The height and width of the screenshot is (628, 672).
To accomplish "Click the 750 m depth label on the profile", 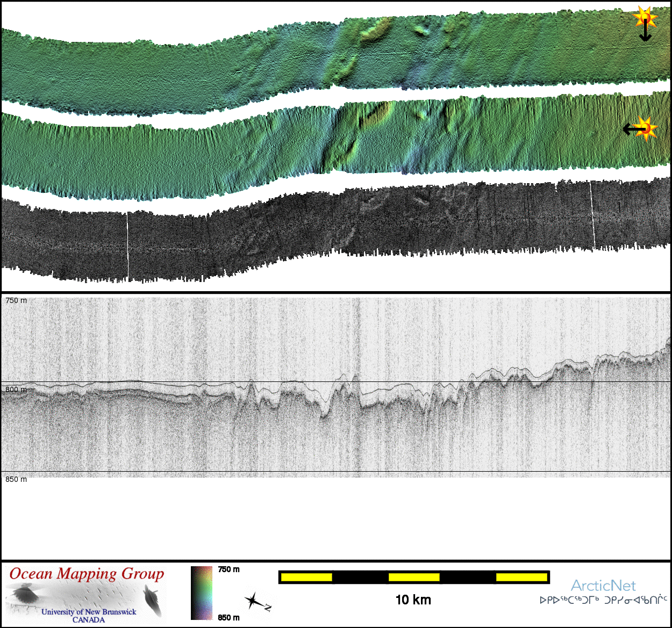I will [16, 300].
